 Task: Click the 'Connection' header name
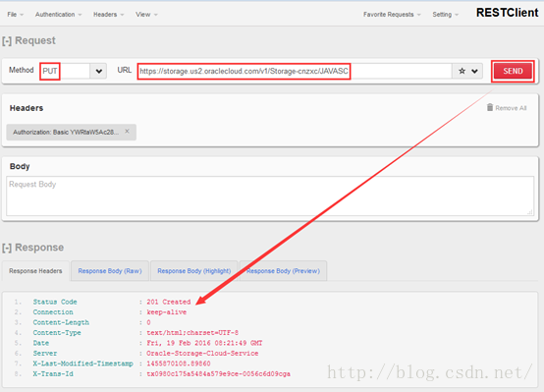[53, 312]
